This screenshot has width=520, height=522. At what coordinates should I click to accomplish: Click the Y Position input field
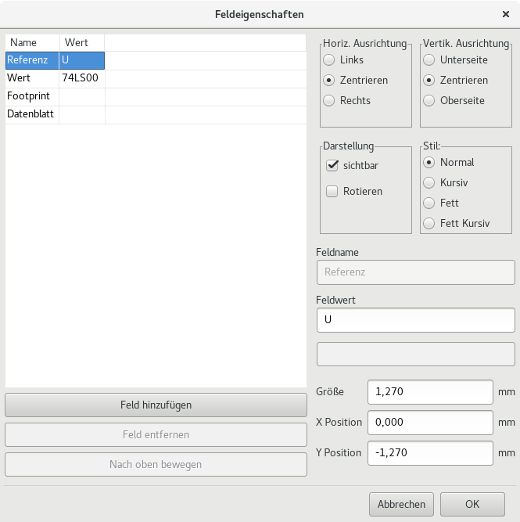click(430, 453)
